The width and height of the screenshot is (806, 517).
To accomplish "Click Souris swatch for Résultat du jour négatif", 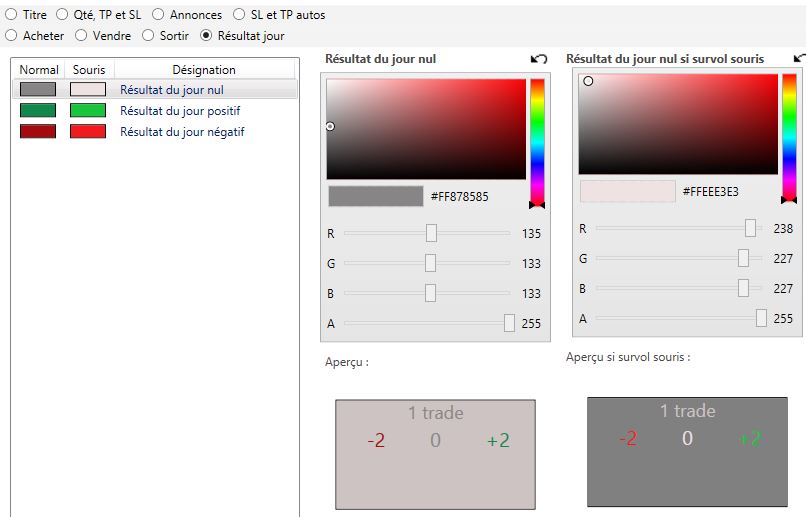I will [88, 131].
